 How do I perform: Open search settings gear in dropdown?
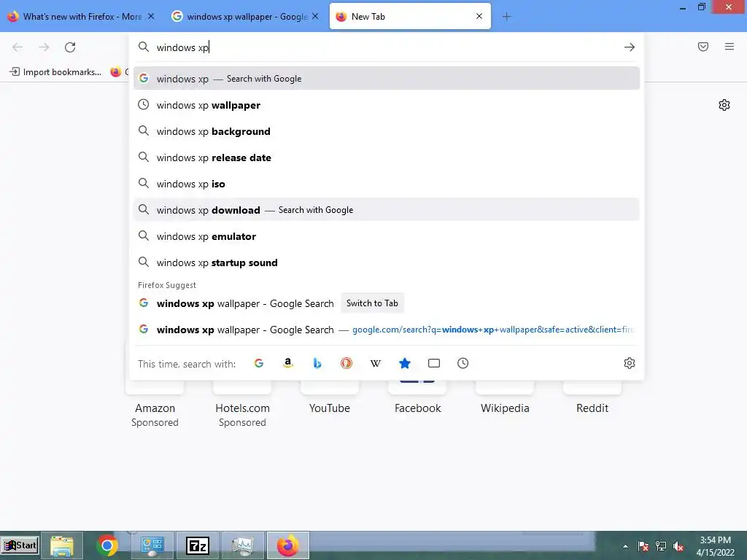629,363
